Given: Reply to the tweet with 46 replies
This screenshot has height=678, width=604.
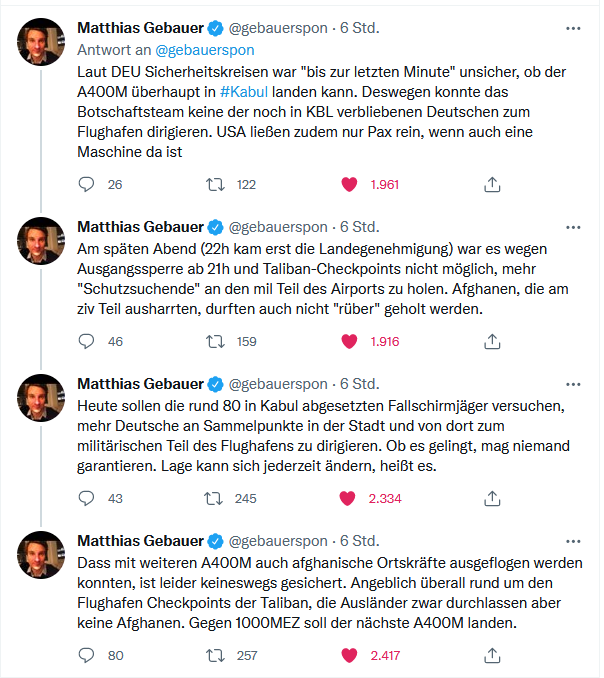Looking at the screenshot, I should [87, 341].
